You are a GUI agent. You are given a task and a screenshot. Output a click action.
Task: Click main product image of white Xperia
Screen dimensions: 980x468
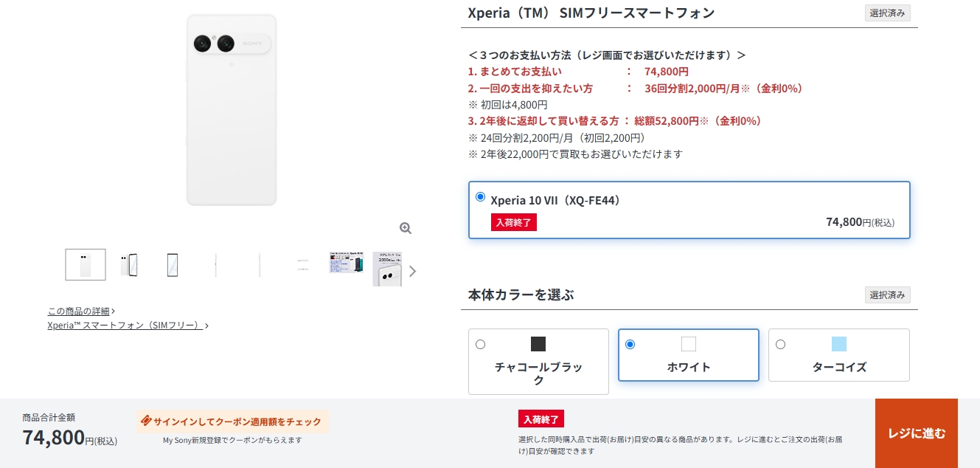(x=232, y=109)
